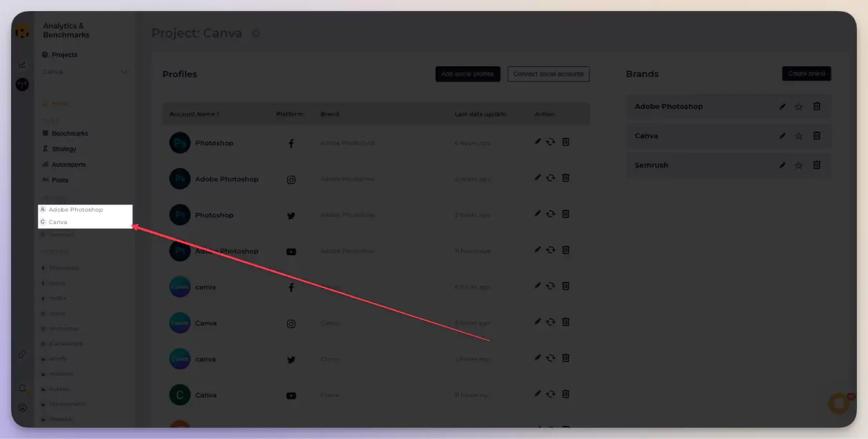Delete the Canva YouTube profile

pyautogui.click(x=566, y=394)
